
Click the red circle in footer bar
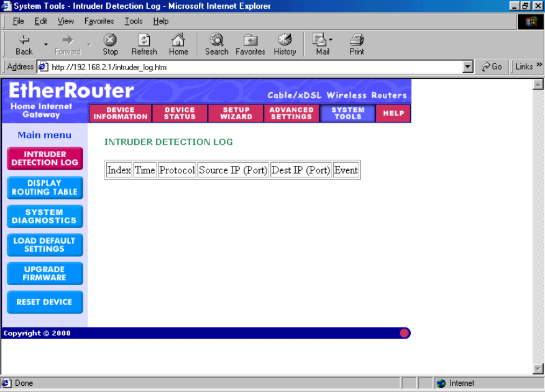[404, 333]
